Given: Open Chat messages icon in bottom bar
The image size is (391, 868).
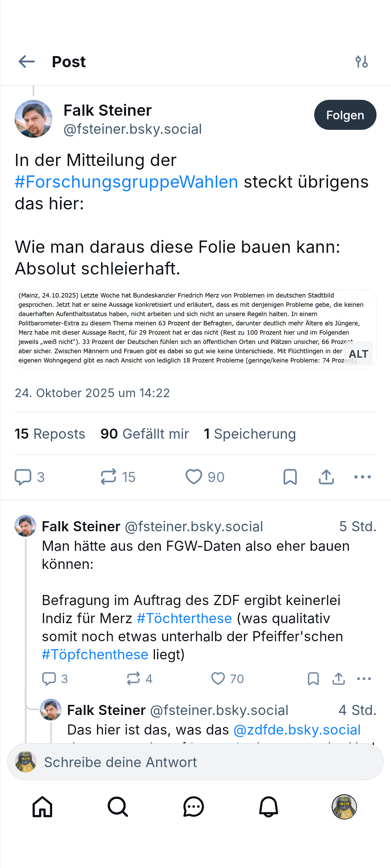Looking at the screenshot, I should (x=193, y=807).
